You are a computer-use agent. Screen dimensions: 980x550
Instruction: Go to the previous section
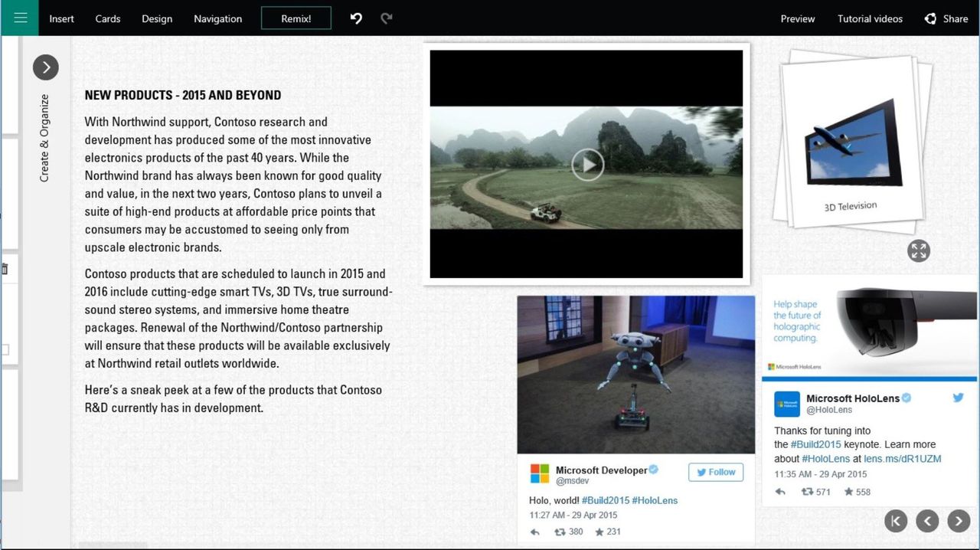[x=927, y=521]
